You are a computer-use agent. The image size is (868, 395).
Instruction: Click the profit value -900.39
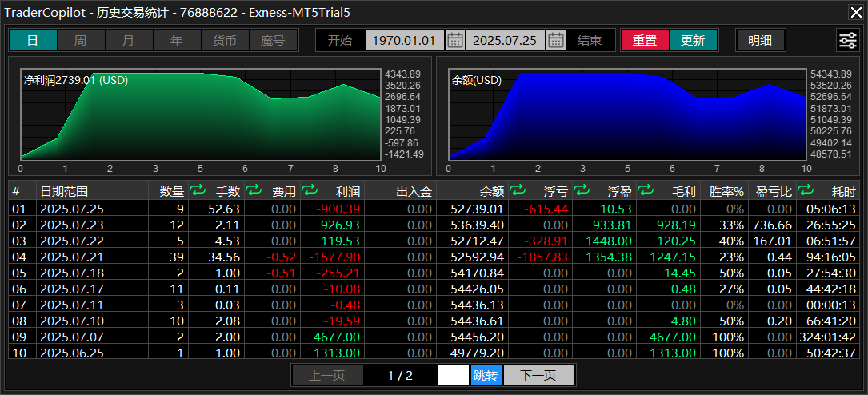pyautogui.click(x=338, y=209)
